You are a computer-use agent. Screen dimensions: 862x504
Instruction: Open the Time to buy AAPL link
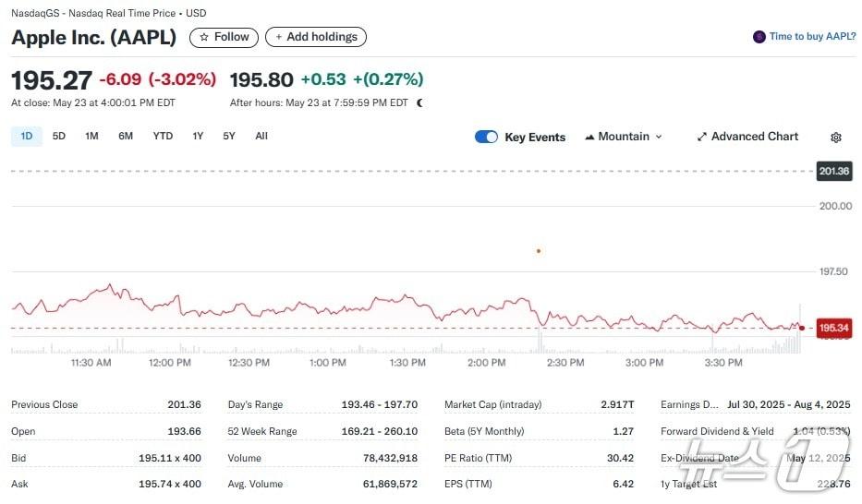pos(812,37)
